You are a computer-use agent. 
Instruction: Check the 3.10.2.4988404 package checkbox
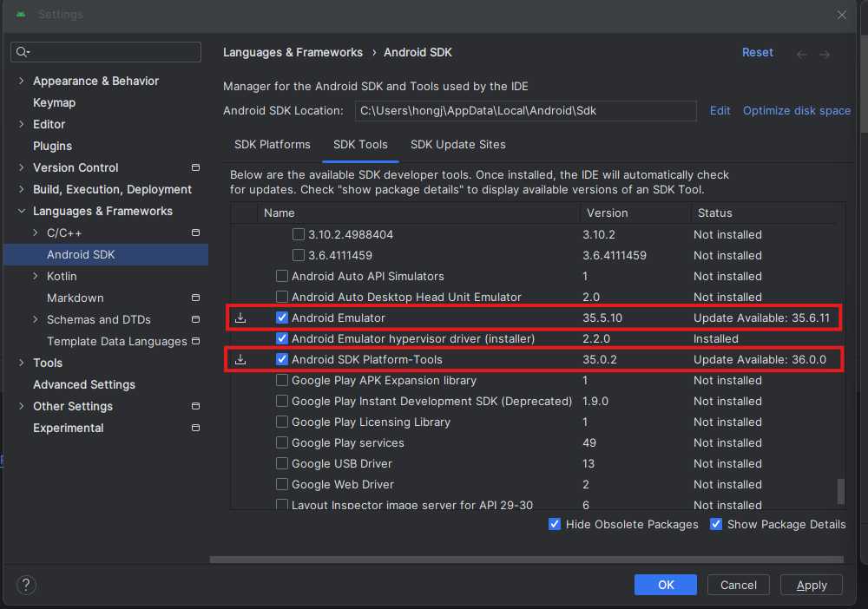pyautogui.click(x=299, y=234)
